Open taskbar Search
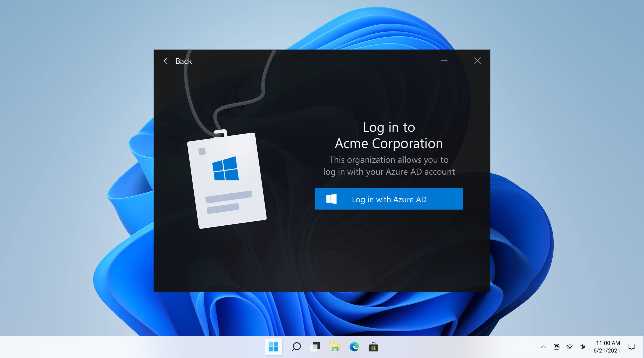This screenshot has width=644, height=358. point(296,347)
